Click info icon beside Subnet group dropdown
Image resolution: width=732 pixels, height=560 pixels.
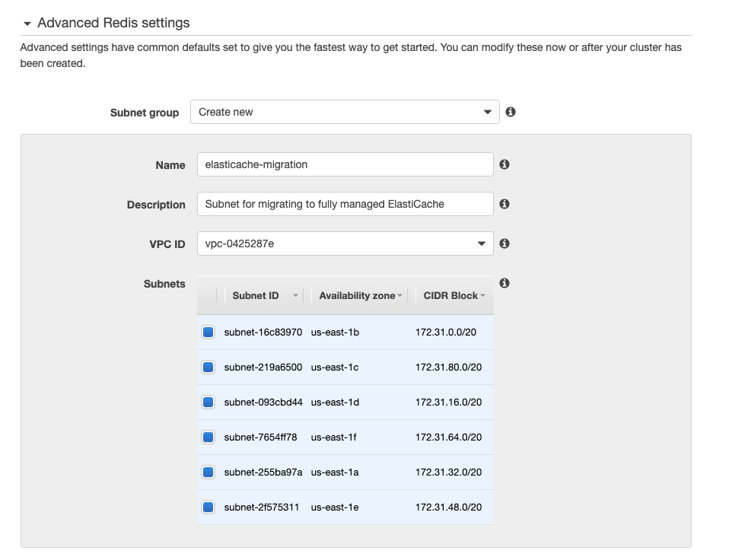click(511, 112)
